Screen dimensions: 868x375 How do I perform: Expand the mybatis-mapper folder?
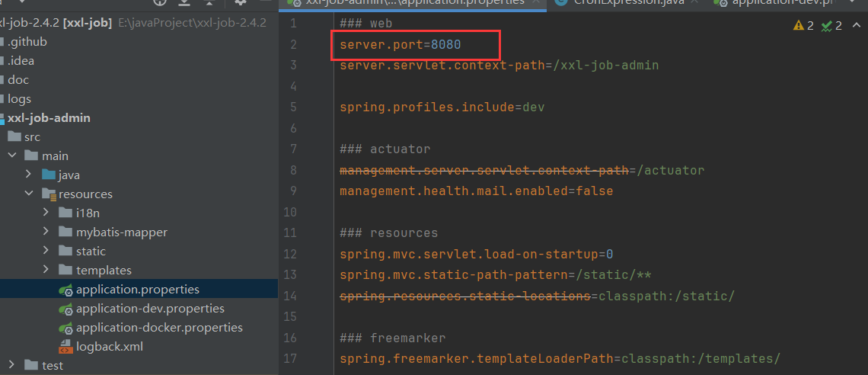46,232
